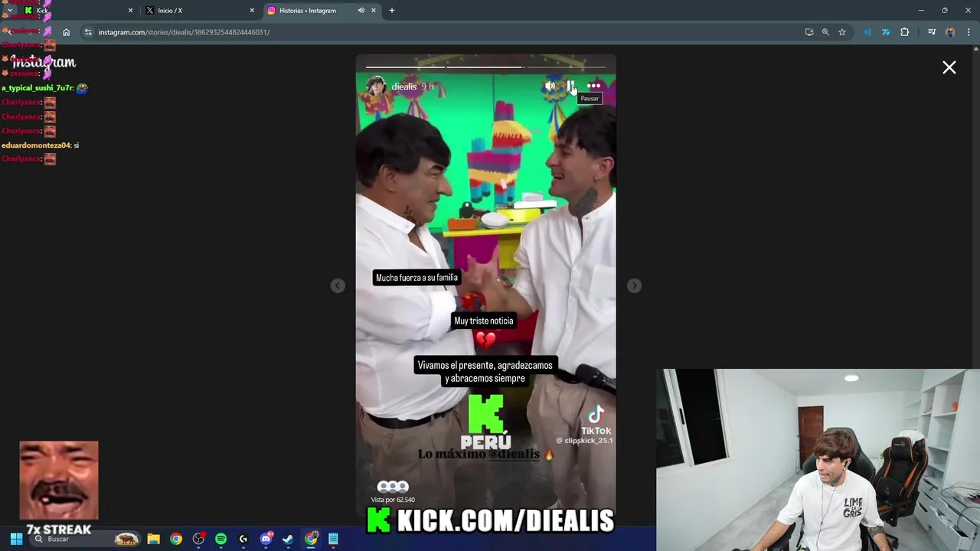Open the media controls music icon

932,32
